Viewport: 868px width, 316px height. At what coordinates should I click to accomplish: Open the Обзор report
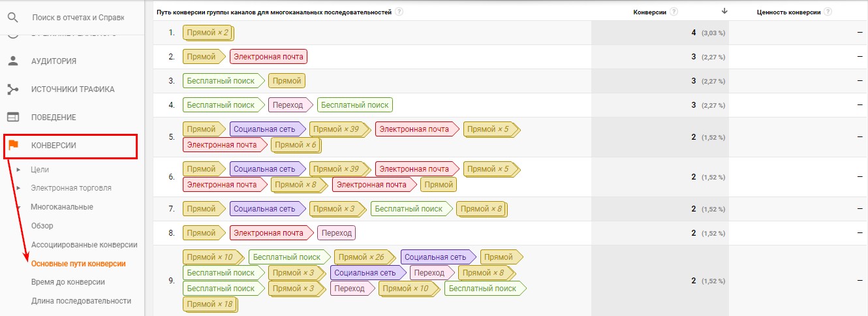point(42,226)
